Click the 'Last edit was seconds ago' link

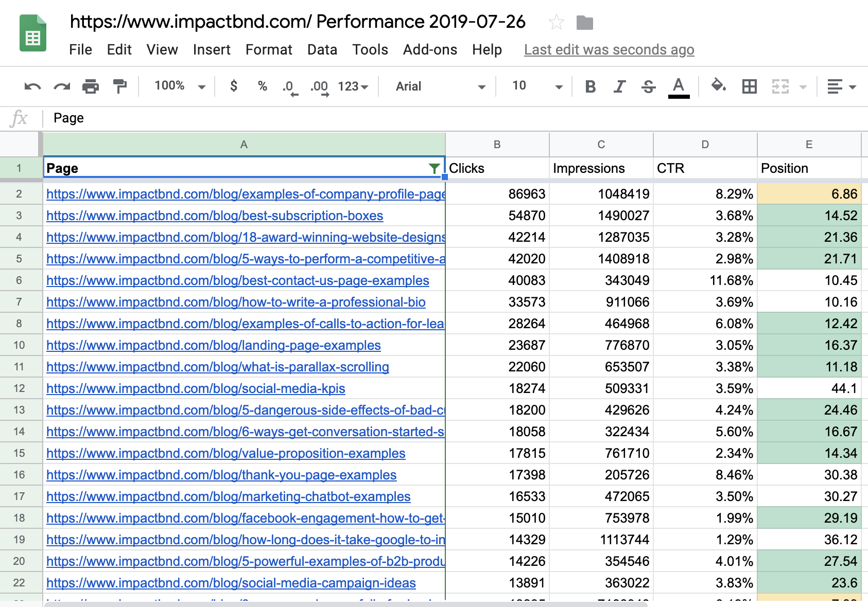click(609, 50)
